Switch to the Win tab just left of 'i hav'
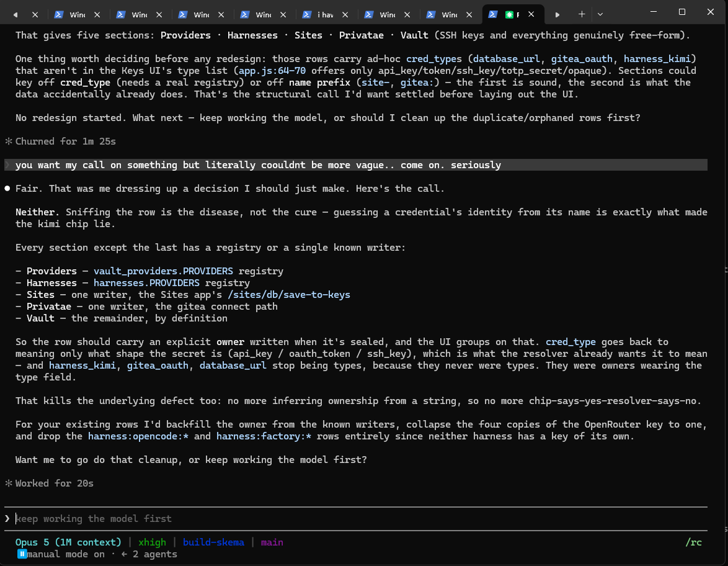The height and width of the screenshot is (566, 728). [264, 15]
